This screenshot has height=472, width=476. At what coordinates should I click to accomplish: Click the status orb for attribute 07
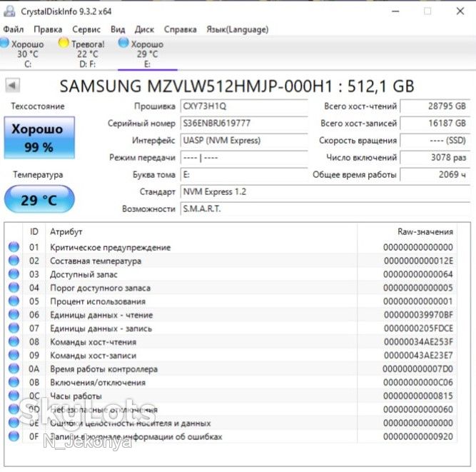[14, 328]
